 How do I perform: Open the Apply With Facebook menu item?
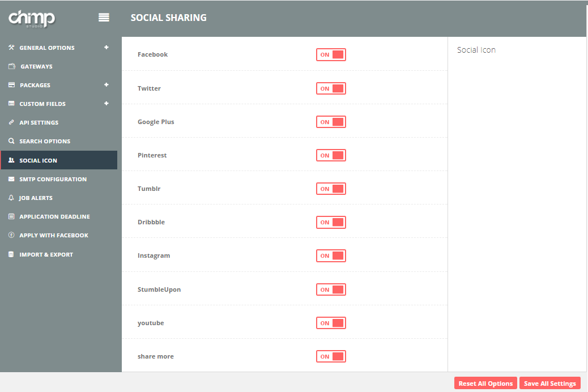54,235
